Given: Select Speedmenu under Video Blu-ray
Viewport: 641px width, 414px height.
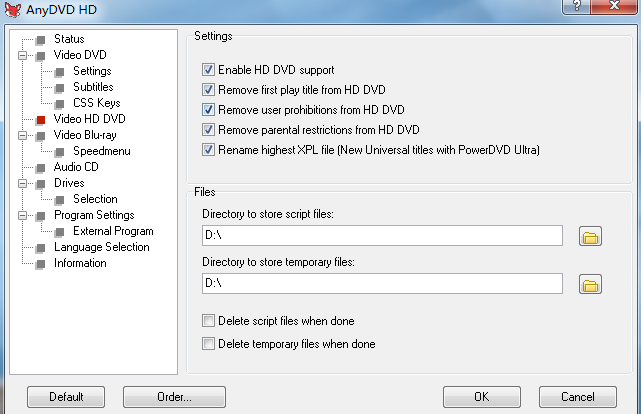Looking at the screenshot, I should pyautogui.click(x=102, y=151).
